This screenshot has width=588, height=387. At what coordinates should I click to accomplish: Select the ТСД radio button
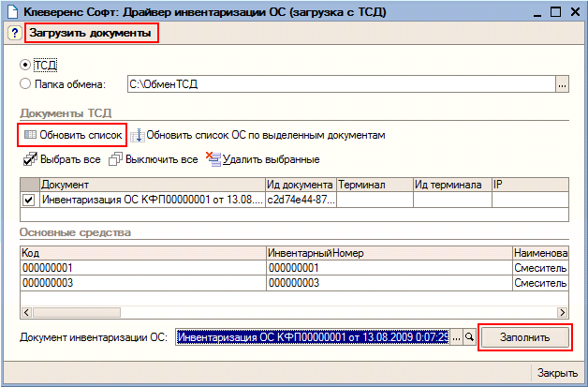pos(25,65)
